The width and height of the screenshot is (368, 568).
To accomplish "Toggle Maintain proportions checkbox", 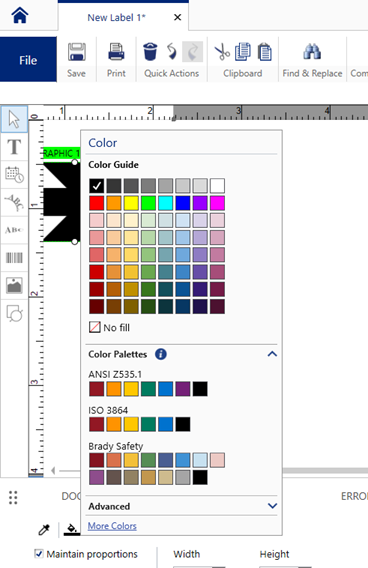I will coord(39,554).
